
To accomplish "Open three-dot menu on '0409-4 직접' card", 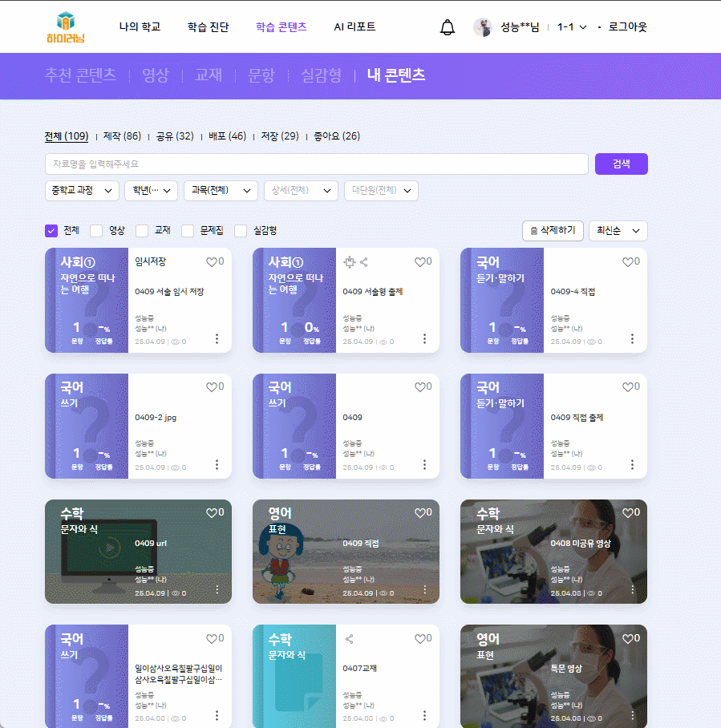I will pos(632,339).
